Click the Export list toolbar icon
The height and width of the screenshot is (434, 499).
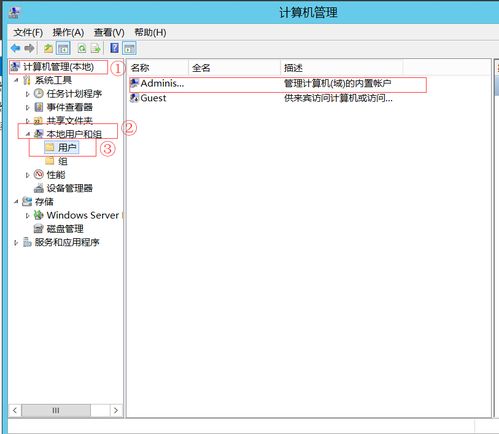[96, 49]
